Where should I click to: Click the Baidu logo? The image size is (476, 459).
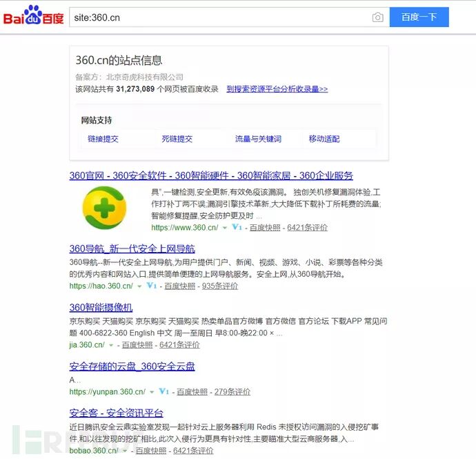[33, 15]
